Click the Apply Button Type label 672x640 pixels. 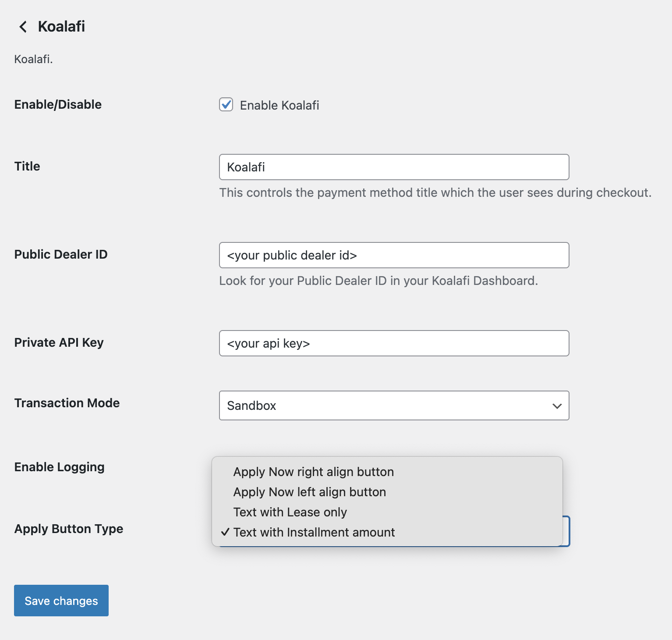69,529
